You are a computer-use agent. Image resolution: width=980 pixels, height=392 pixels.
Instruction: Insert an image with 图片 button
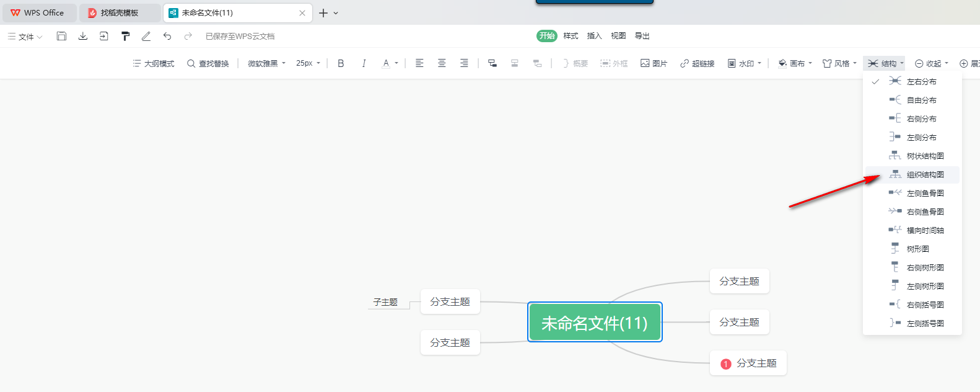pyautogui.click(x=654, y=63)
